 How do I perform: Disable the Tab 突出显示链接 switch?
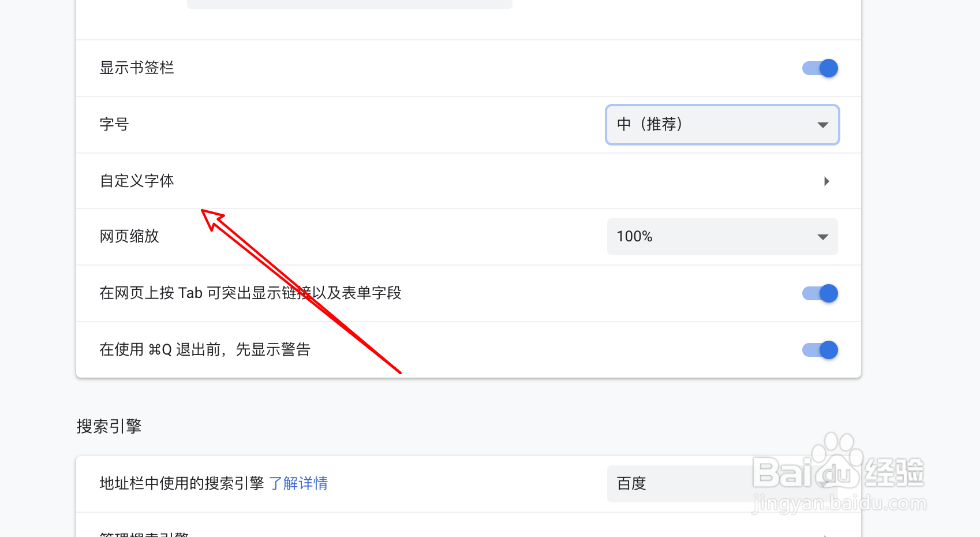point(820,293)
